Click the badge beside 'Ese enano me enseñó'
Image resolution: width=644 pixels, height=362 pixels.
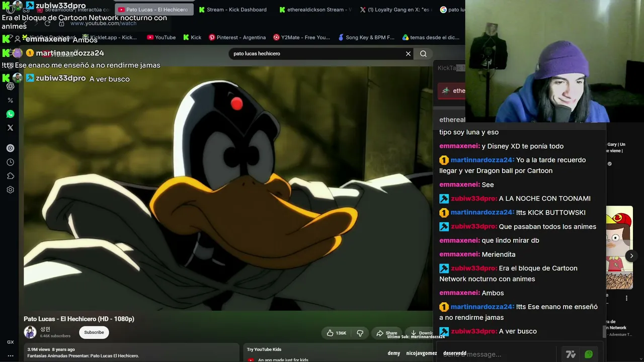[x=444, y=307]
